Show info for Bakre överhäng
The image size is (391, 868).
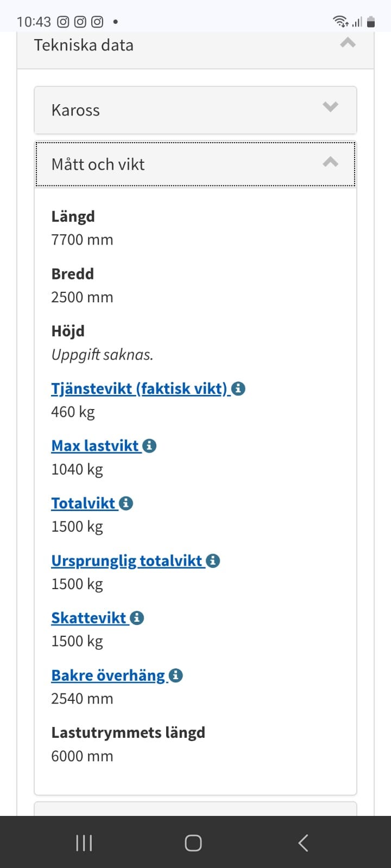[x=175, y=675]
